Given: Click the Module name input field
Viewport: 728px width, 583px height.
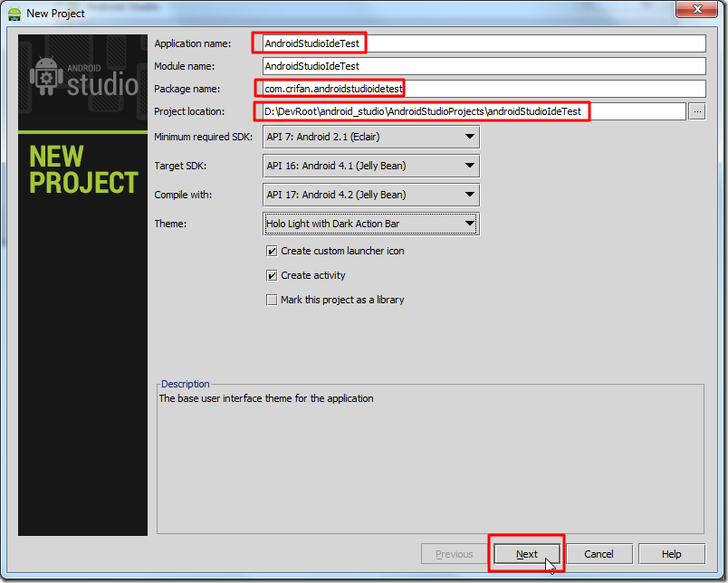Looking at the screenshot, I should pyautogui.click(x=484, y=66).
